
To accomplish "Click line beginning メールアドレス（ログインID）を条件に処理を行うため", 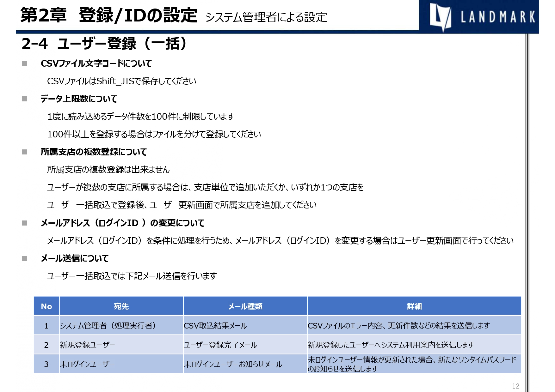I will point(280,241).
